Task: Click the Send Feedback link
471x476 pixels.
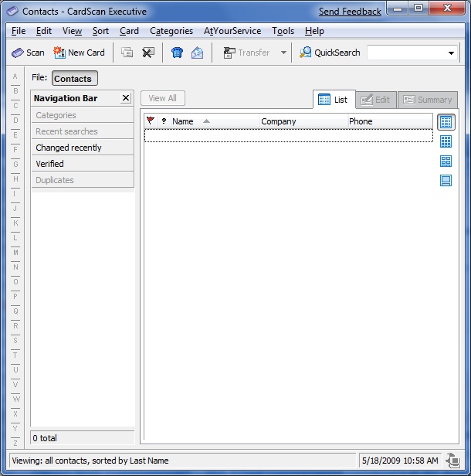Action: pyautogui.click(x=350, y=12)
